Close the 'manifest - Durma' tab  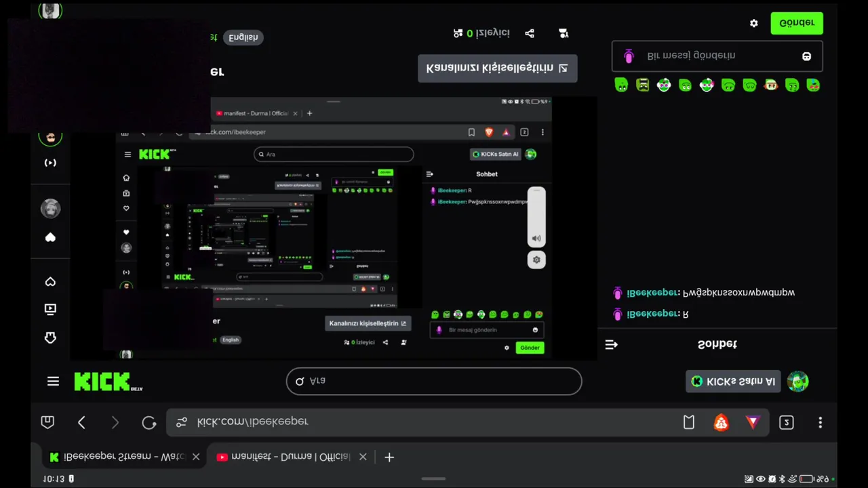363,457
